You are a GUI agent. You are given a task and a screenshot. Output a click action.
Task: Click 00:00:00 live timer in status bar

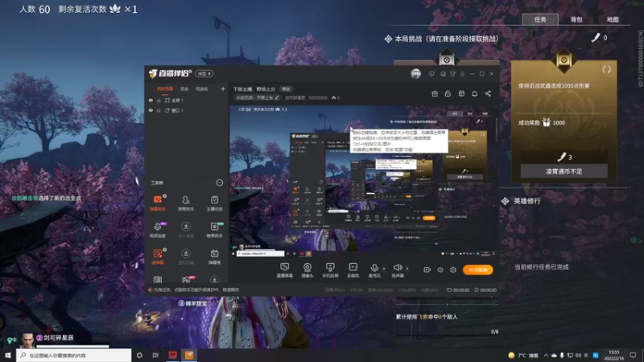pos(485,290)
